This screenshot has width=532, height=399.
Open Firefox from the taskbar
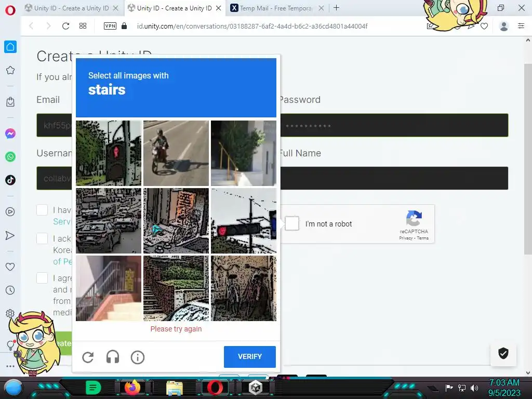(132, 387)
